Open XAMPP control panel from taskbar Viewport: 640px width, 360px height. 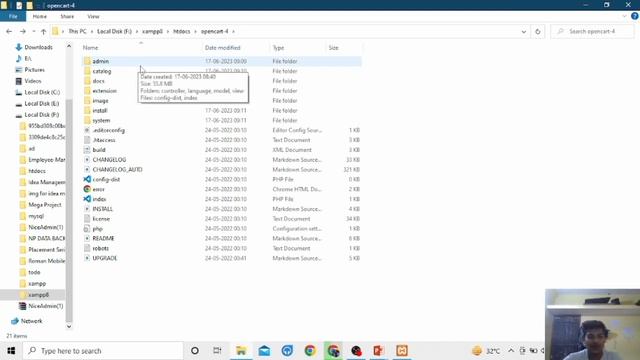(x=402, y=351)
